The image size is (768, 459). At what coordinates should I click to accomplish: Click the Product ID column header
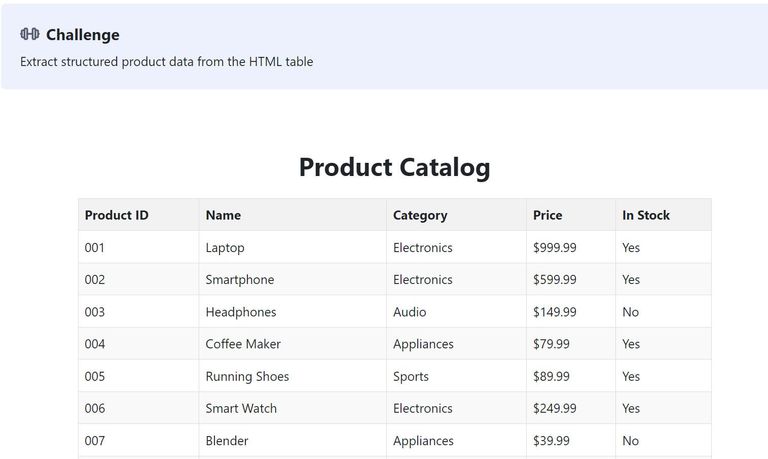pyautogui.click(x=116, y=215)
